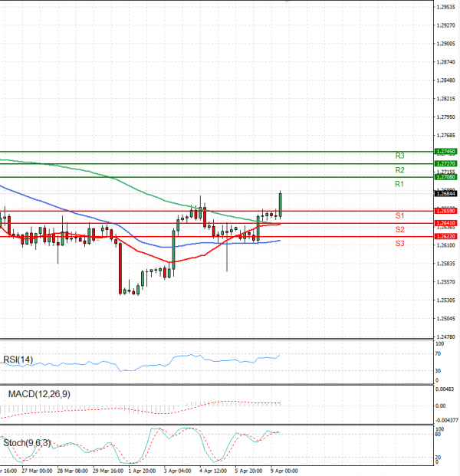Click the 1.24780 price axis value

click(x=445, y=337)
